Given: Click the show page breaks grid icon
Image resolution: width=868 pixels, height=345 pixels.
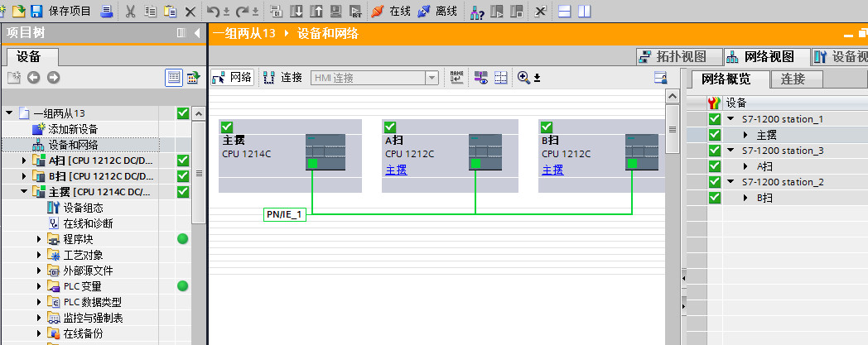Looking at the screenshot, I should pos(501,78).
